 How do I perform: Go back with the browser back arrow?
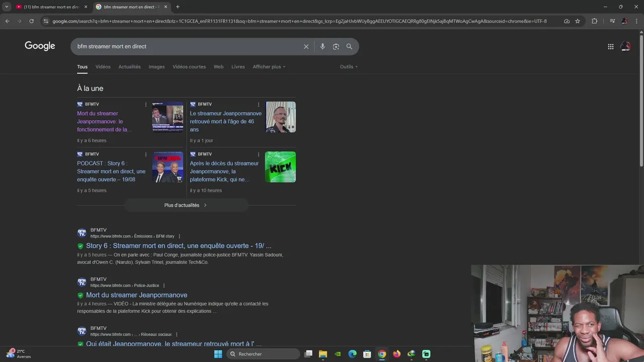(x=7, y=21)
